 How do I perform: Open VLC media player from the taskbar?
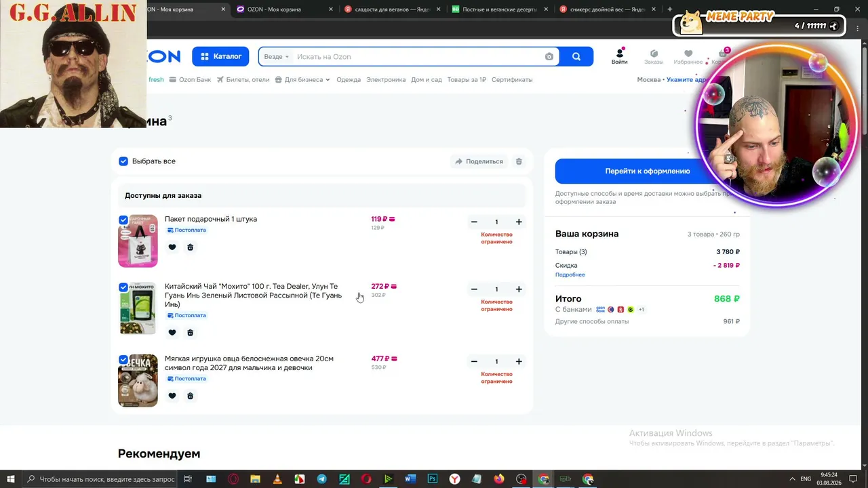click(x=277, y=479)
